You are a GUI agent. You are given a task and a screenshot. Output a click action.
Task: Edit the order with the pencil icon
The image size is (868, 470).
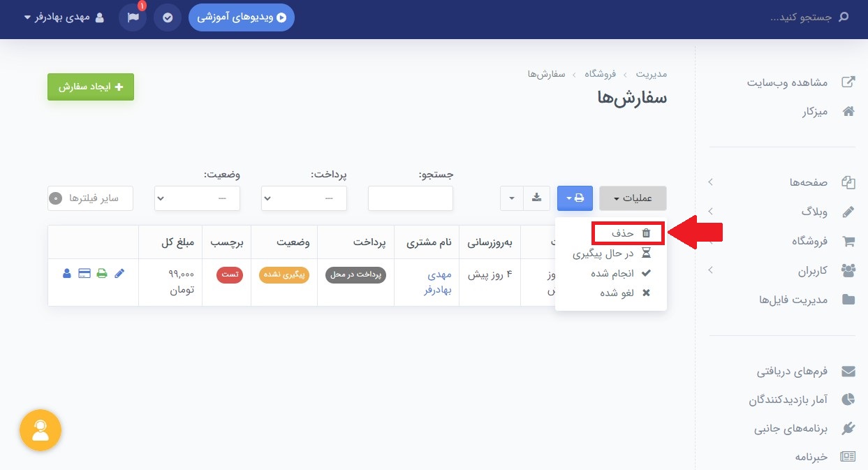point(119,273)
